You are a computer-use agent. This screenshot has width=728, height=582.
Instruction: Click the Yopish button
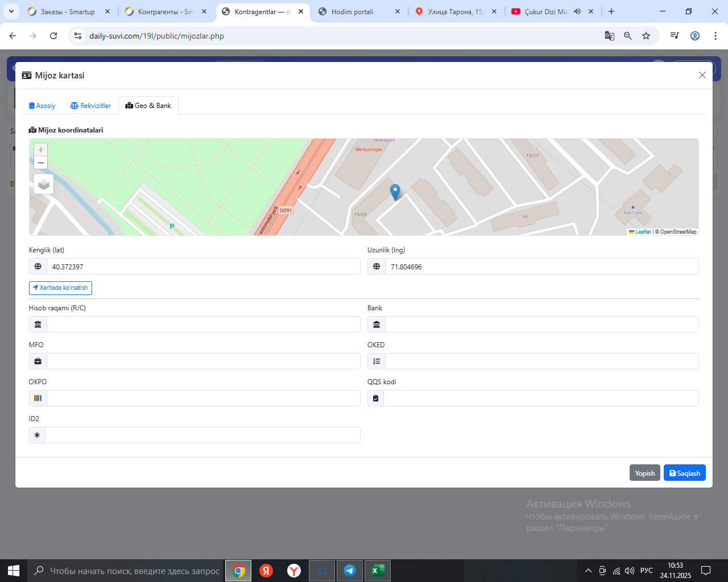tap(644, 473)
